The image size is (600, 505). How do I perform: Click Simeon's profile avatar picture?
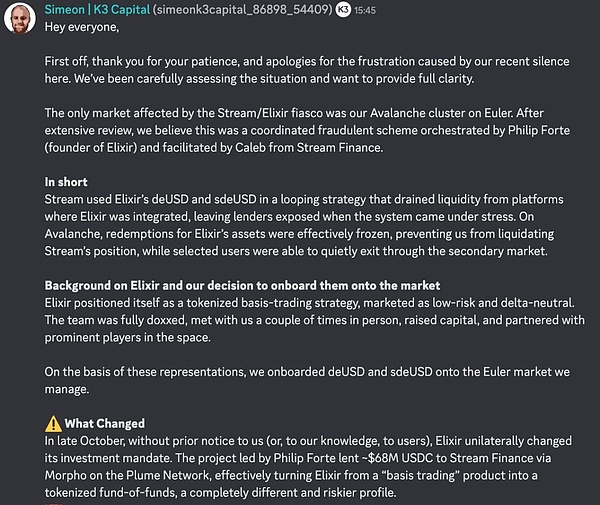20,20
